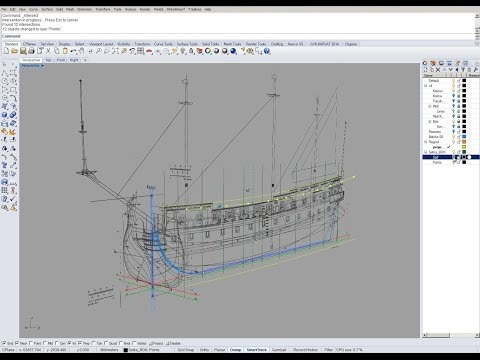Click the New layer icon in panel

click(x=425, y=70)
